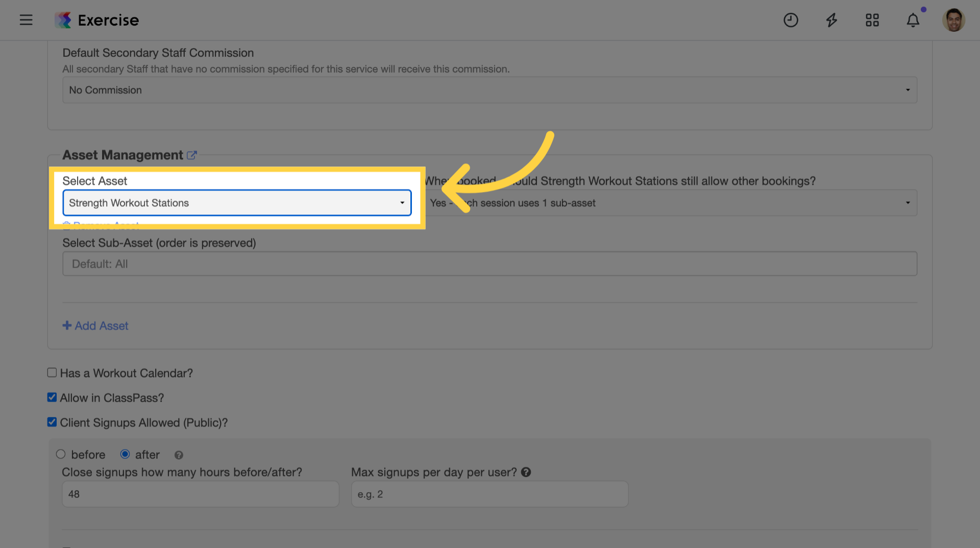Open the other bookings allowance dropdown

(670, 203)
